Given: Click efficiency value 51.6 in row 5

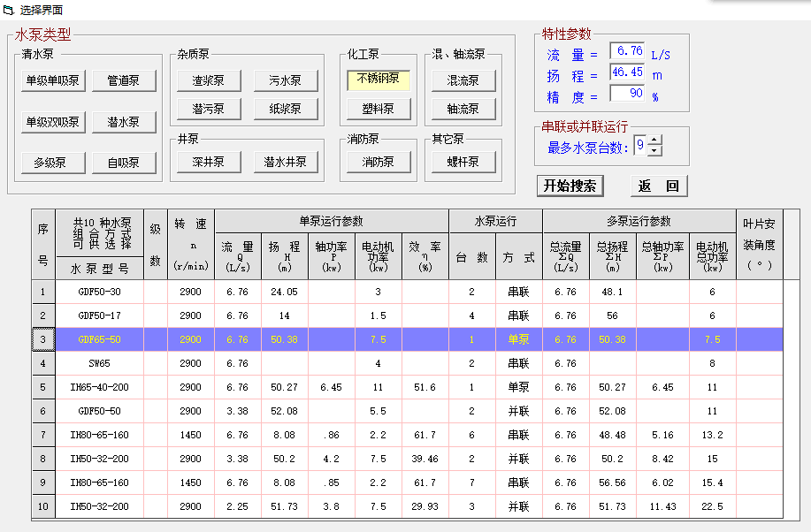Looking at the screenshot, I should pos(425,387).
